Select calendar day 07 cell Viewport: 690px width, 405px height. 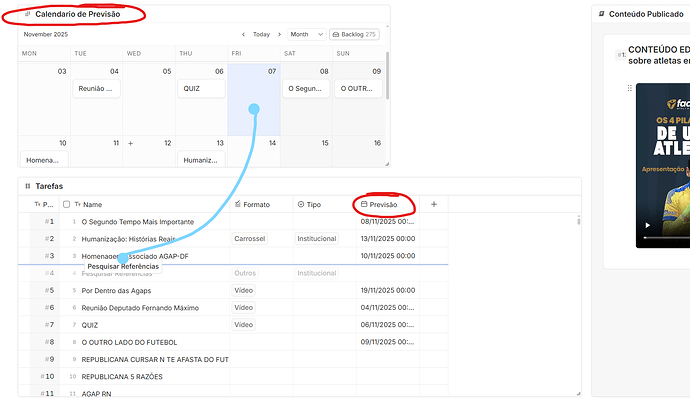254,99
